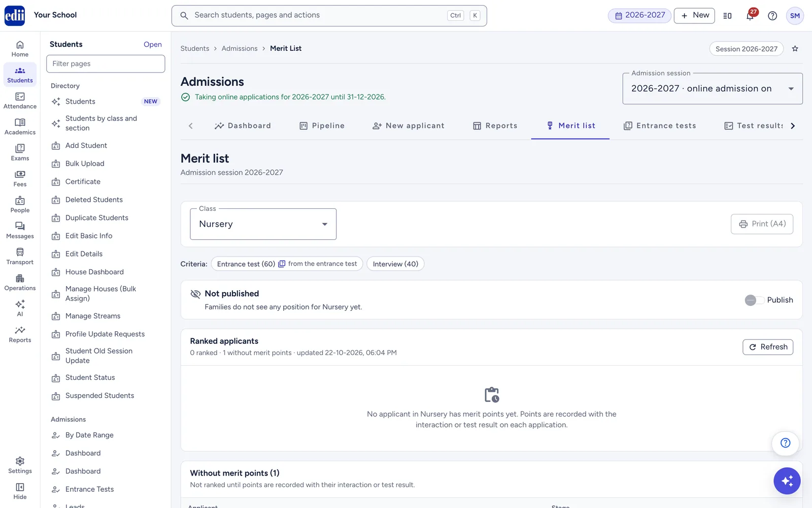
Task: Click the New button in header
Action: 694,16
